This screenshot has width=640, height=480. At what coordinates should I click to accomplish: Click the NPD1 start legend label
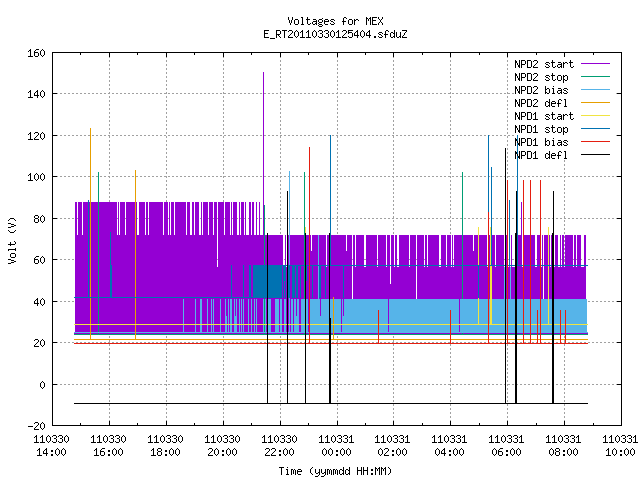(x=544, y=116)
